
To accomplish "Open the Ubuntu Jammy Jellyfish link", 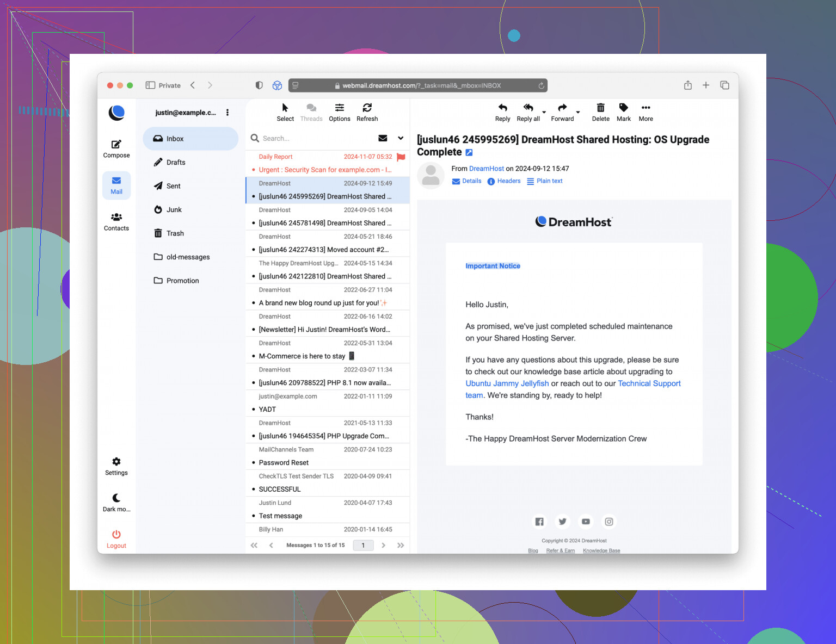I will [x=507, y=383].
